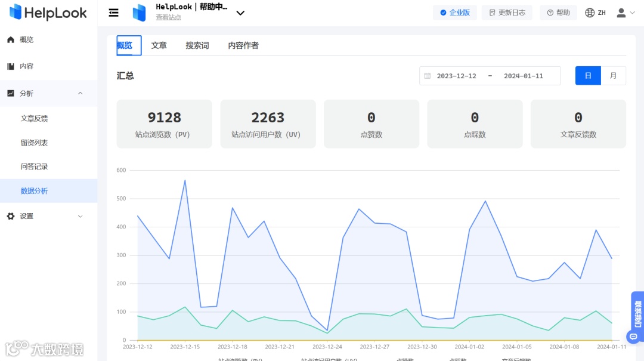Click end date 2024-01-11 field

click(x=524, y=76)
